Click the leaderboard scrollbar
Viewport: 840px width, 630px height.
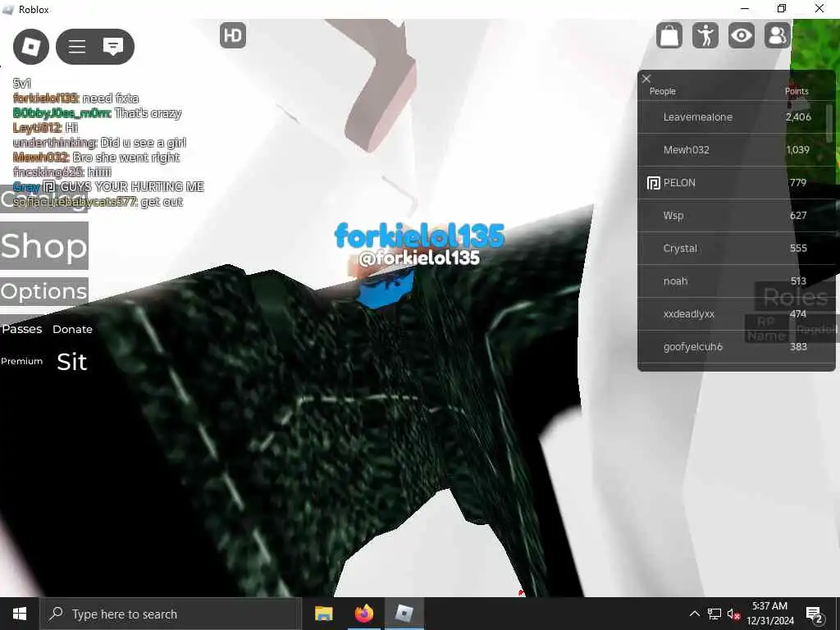point(830,123)
